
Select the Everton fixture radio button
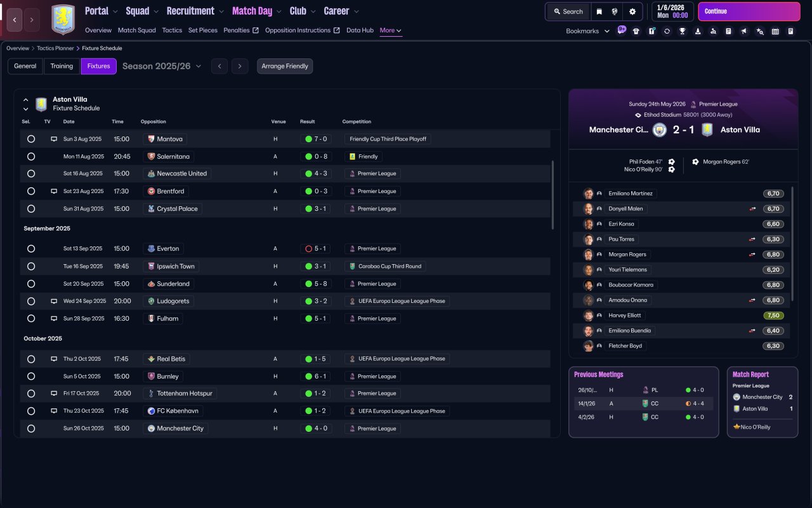[31, 249]
